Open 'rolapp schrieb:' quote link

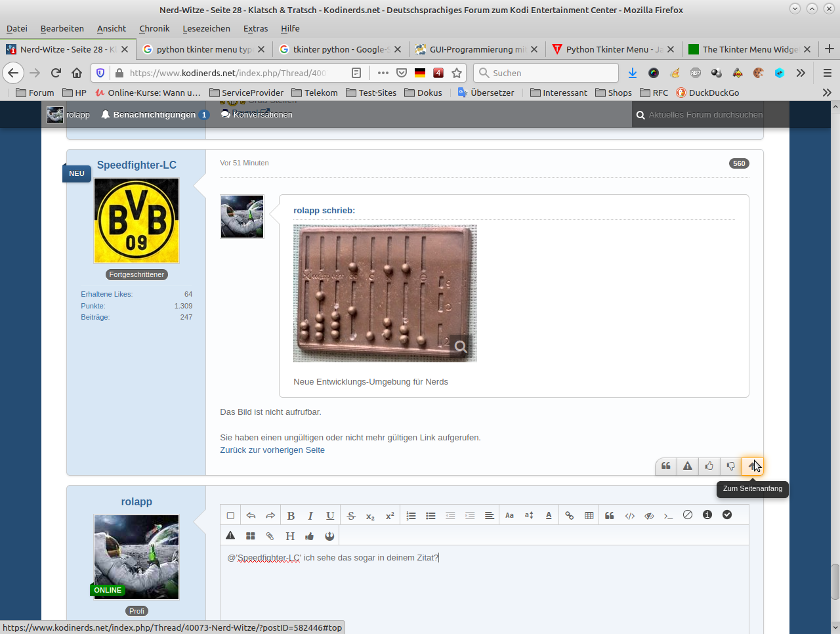click(324, 211)
